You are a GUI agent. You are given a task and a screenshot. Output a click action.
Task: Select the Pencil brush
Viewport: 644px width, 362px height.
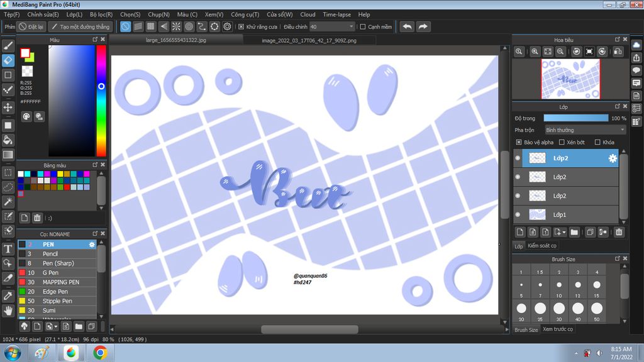click(57, 254)
